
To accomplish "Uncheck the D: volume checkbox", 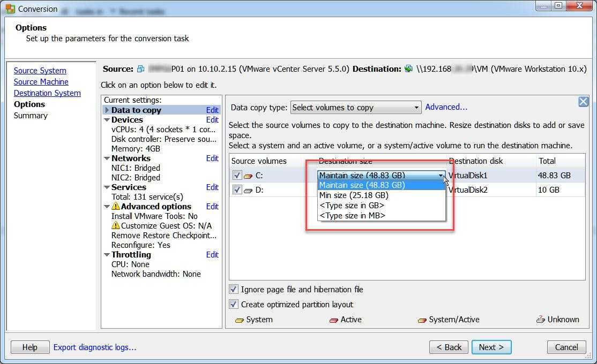I will pyautogui.click(x=237, y=189).
